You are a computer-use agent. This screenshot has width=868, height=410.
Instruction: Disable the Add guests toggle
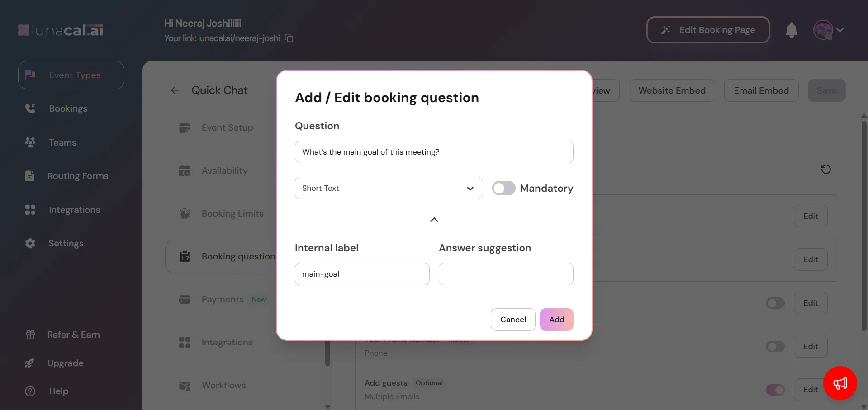pyautogui.click(x=775, y=390)
